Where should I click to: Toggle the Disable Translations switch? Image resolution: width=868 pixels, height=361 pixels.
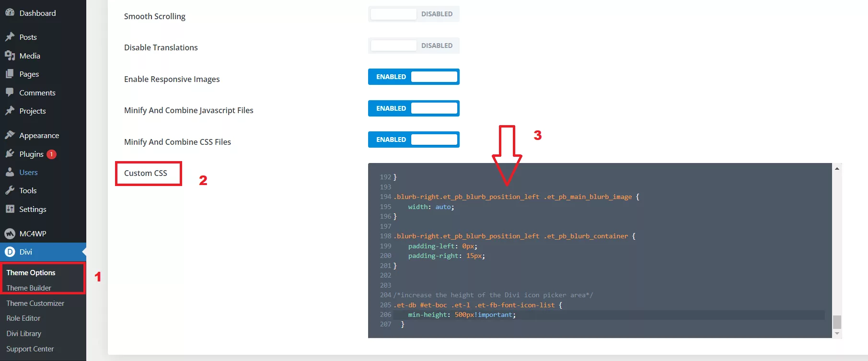coord(414,46)
